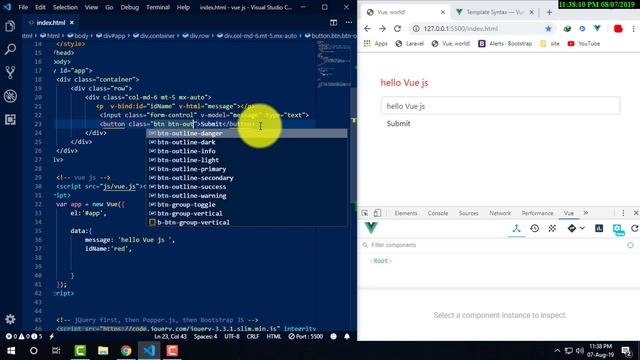Open the status bar notifications bell
The image size is (640, 360).
347,336
